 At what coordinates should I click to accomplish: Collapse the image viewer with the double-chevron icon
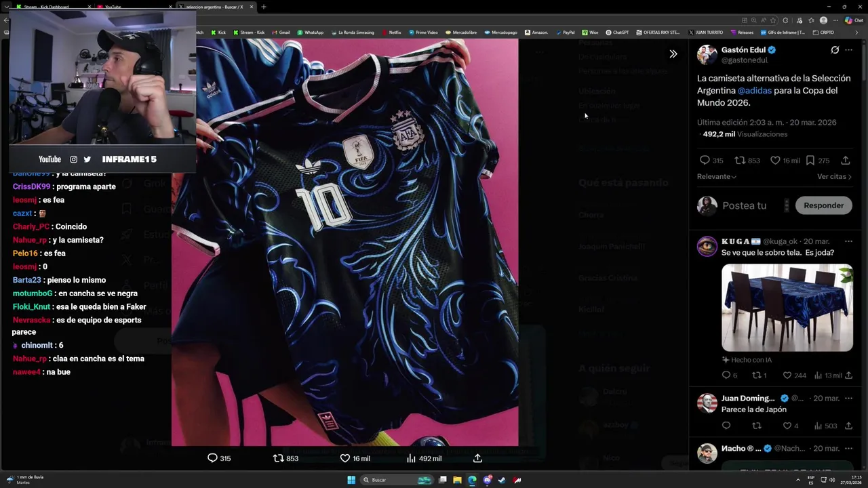673,54
